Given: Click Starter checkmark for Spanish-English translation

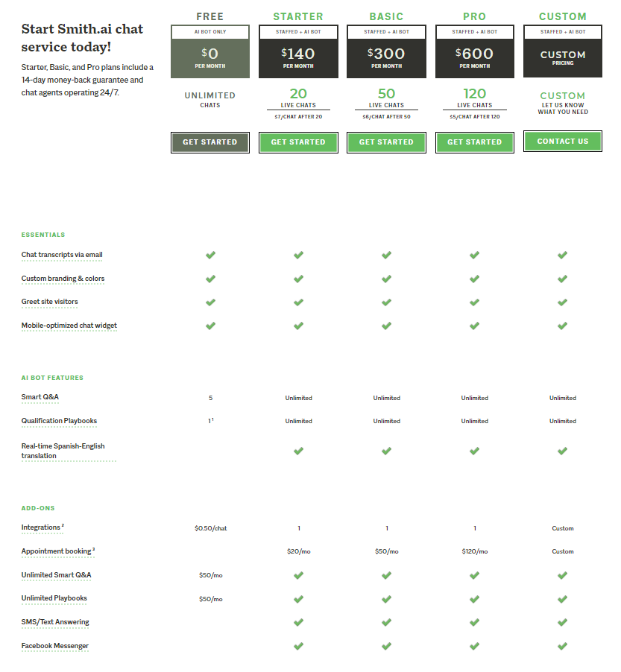Looking at the screenshot, I should (x=298, y=451).
